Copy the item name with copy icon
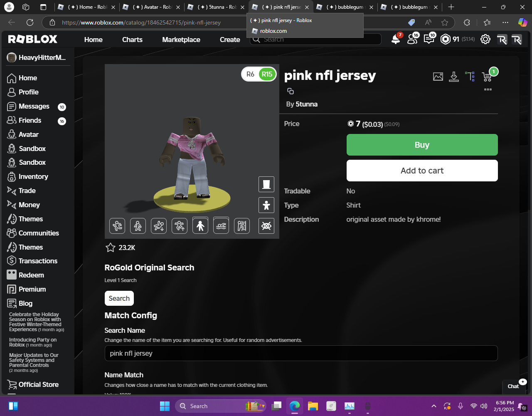Screen dimensions: 532x416 [x=291, y=91]
